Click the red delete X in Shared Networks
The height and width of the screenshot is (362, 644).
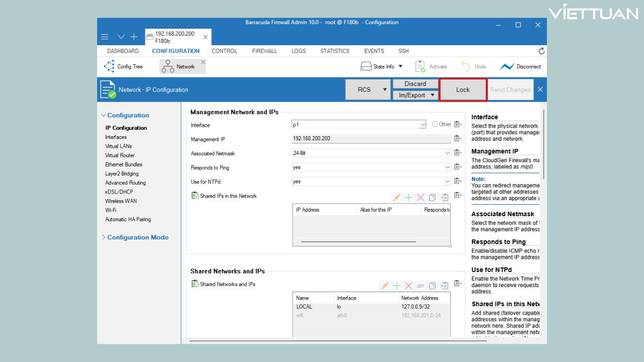[x=409, y=286]
